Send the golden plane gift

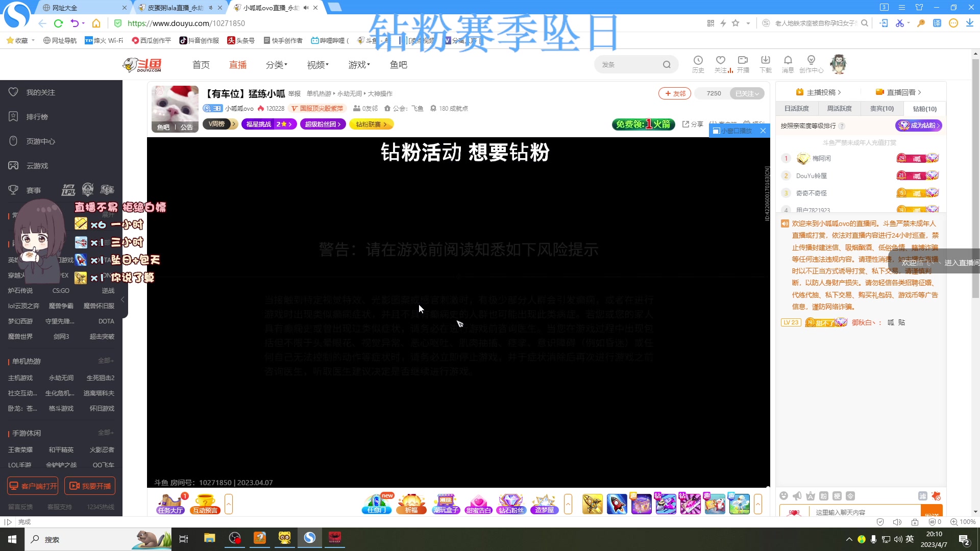tap(593, 504)
